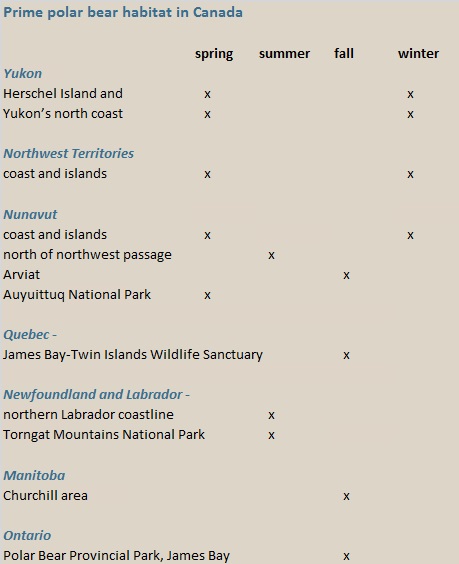The width and height of the screenshot is (459, 564).
Task: Click the 'Prime polar bear habitat in Canada' title
Action: click(123, 13)
